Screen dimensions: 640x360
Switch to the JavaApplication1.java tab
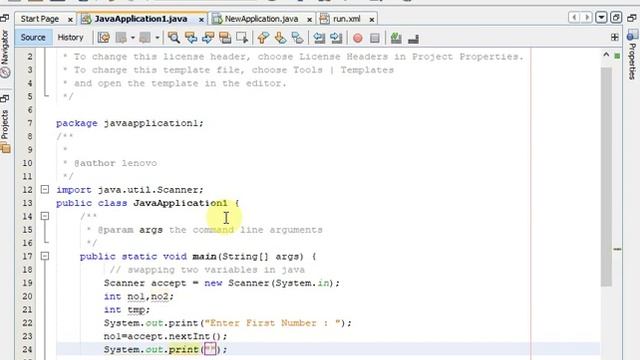pos(141,19)
